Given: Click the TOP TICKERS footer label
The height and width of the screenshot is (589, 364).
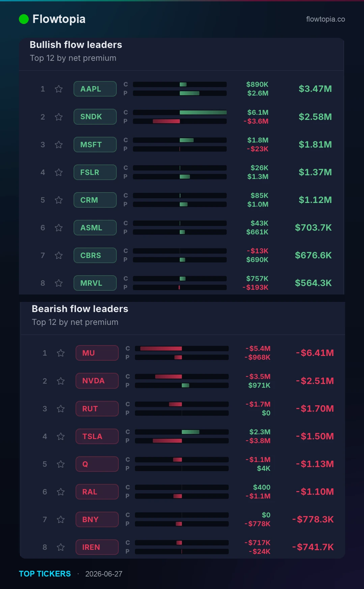Looking at the screenshot, I should (45, 574).
